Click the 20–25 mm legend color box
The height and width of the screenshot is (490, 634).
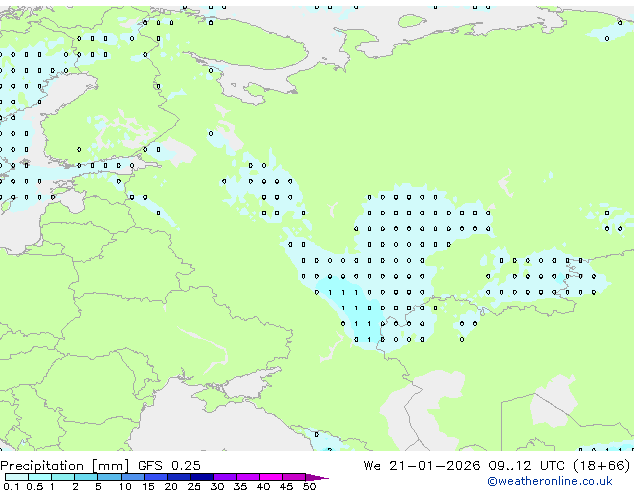(x=179, y=477)
